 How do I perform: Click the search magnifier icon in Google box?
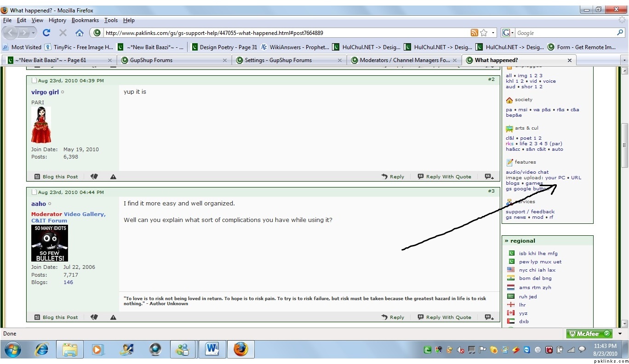point(620,33)
